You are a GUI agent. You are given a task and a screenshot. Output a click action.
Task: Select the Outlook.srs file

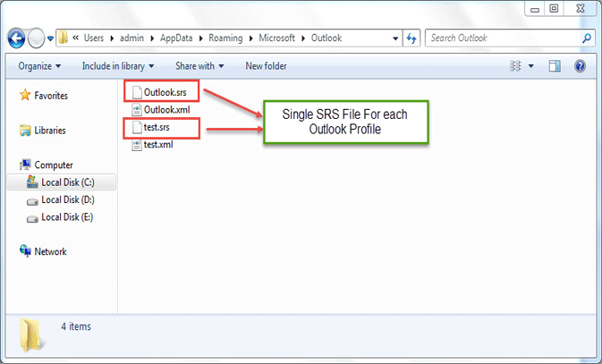coord(165,92)
